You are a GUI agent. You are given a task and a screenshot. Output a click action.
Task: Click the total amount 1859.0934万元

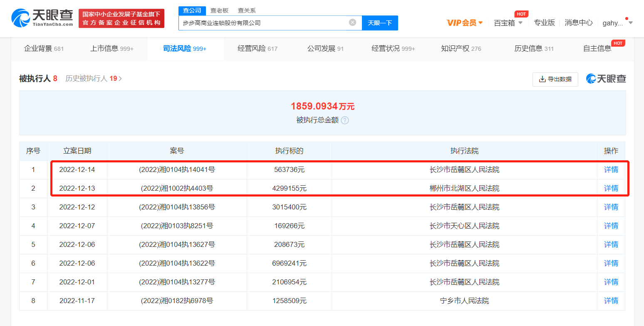tap(322, 106)
